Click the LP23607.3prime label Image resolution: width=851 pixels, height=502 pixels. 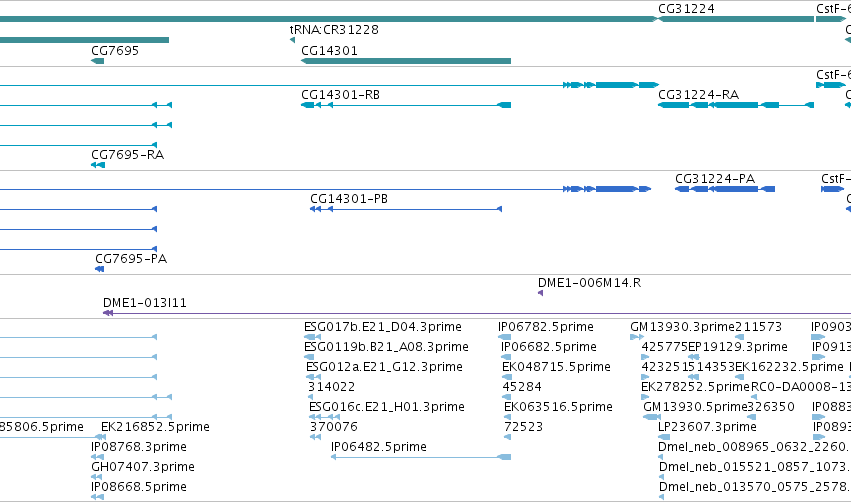tap(707, 427)
